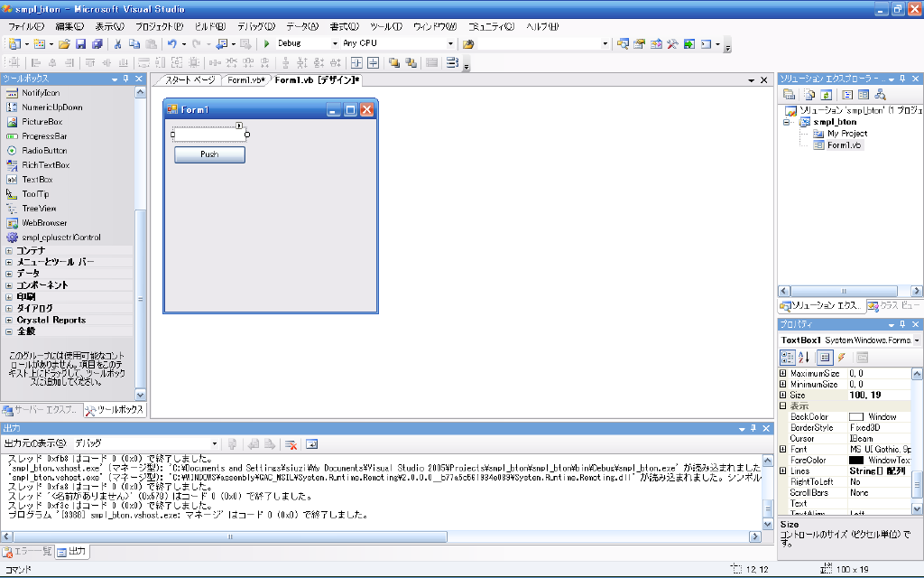Expand the Size property
The image size is (924, 578).
[782, 396]
